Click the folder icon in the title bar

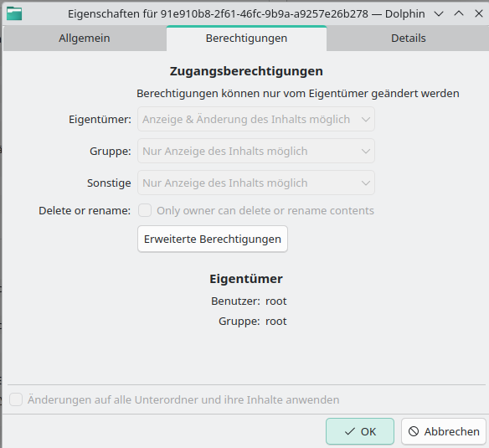coord(14,13)
